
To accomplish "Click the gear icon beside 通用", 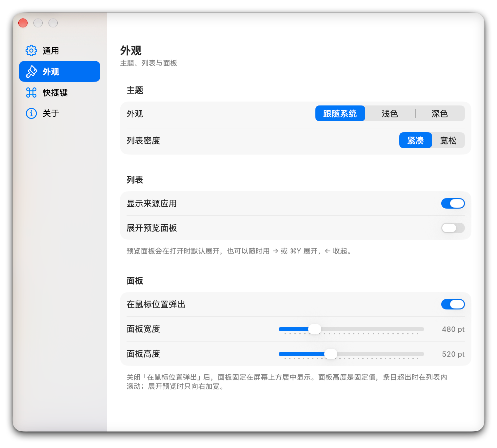I will (x=31, y=51).
